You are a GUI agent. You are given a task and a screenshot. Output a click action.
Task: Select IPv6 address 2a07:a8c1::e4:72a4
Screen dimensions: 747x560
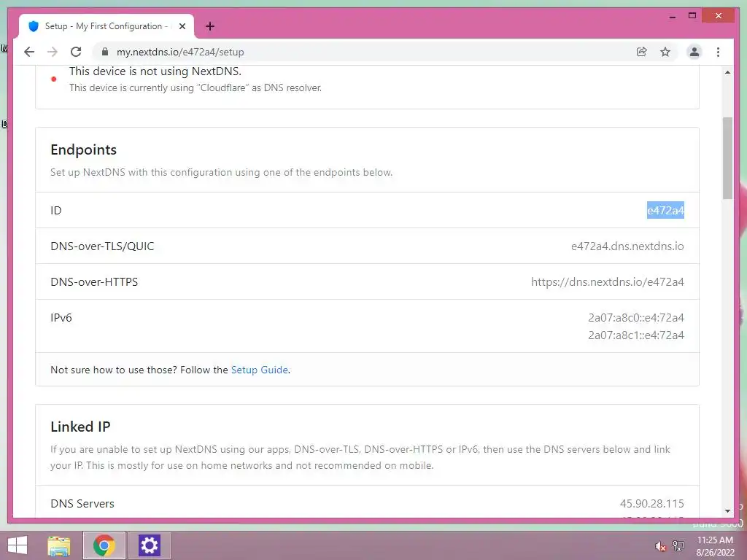click(636, 335)
